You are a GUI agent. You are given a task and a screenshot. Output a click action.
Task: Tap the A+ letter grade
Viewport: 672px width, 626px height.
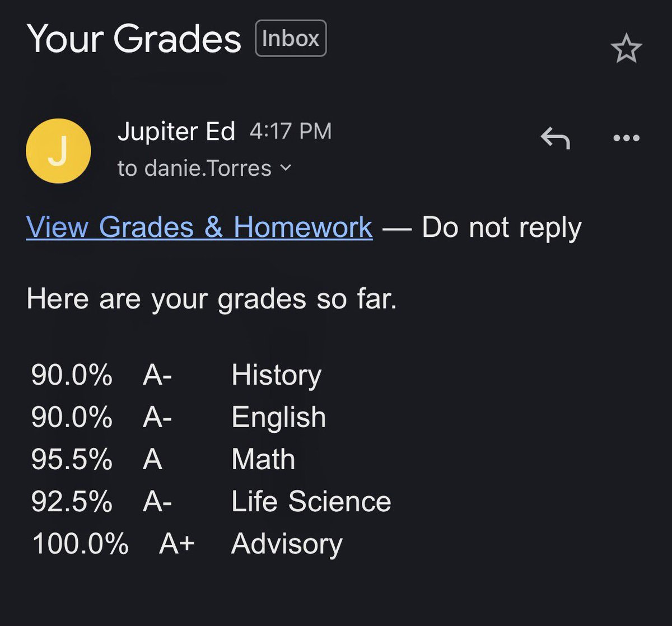(177, 544)
